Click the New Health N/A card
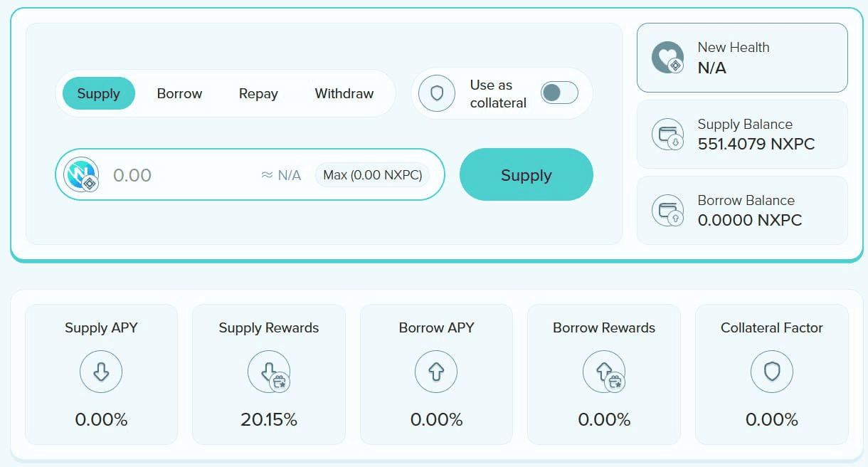The height and width of the screenshot is (467, 868). point(742,58)
